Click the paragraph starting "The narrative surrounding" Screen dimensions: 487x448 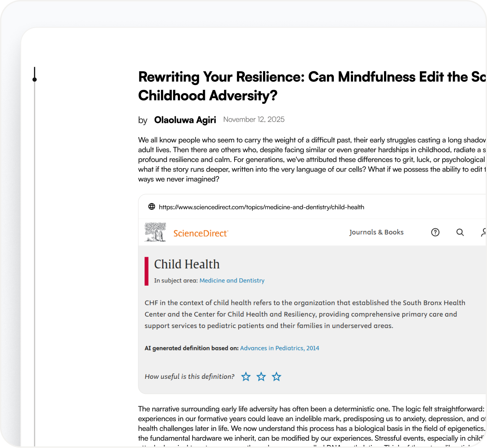pyautogui.click(x=312, y=425)
